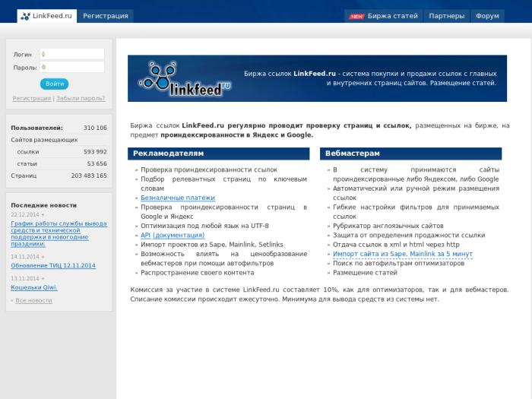Open the Партнеры menu item
This screenshot has width=532, height=399.
point(447,16)
